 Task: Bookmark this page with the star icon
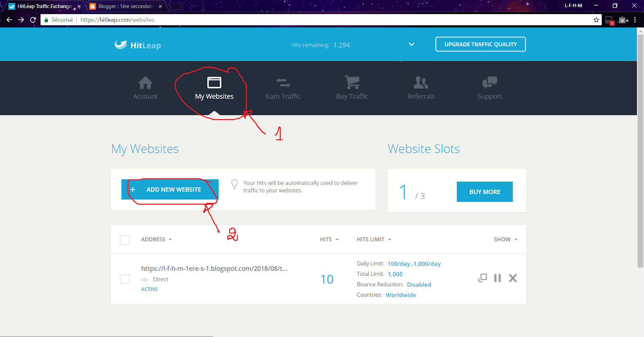(x=596, y=20)
